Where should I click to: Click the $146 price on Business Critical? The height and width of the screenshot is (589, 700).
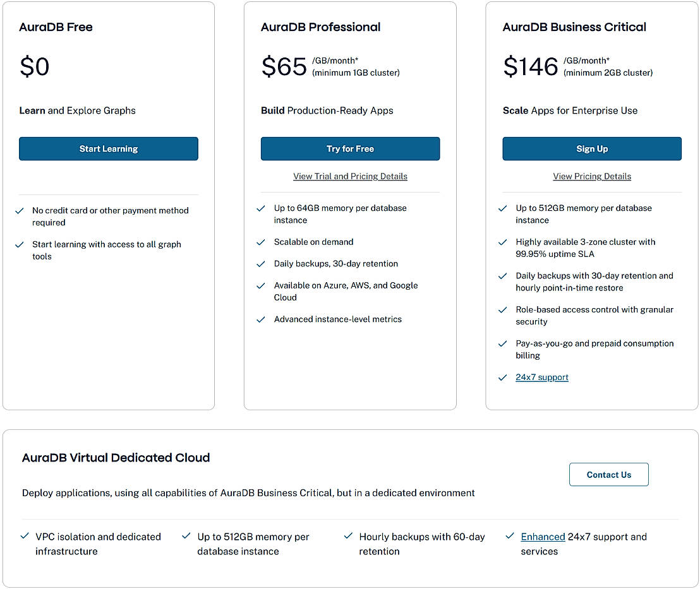pos(531,66)
